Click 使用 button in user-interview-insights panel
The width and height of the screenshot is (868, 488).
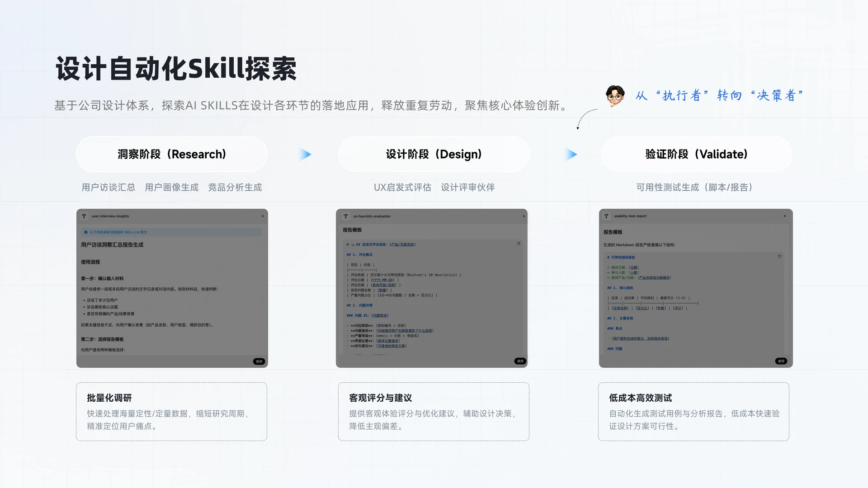(259, 361)
